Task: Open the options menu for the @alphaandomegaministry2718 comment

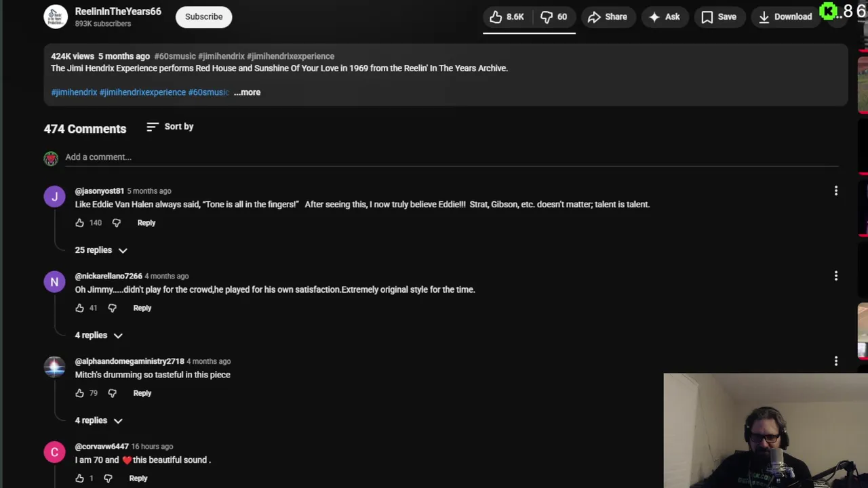Action: click(x=835, y=362)
